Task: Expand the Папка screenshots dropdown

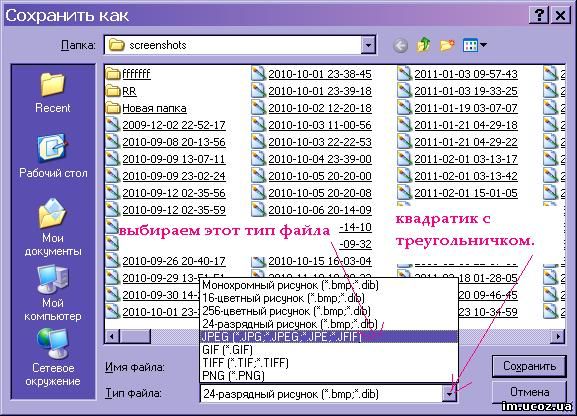Action: (368, 45)
